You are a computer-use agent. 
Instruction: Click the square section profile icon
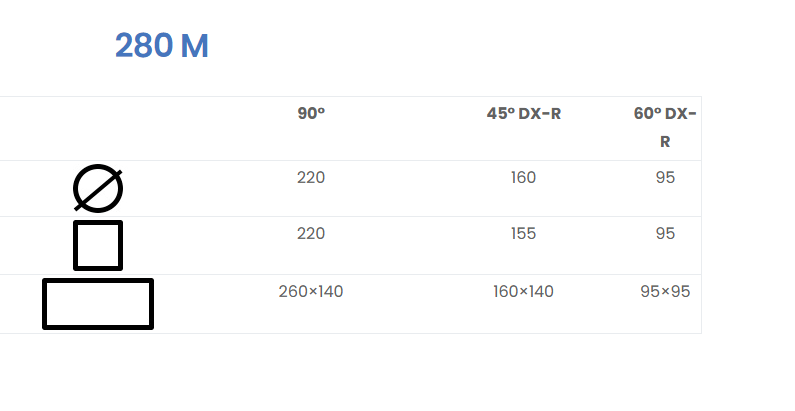coord(98,245)
